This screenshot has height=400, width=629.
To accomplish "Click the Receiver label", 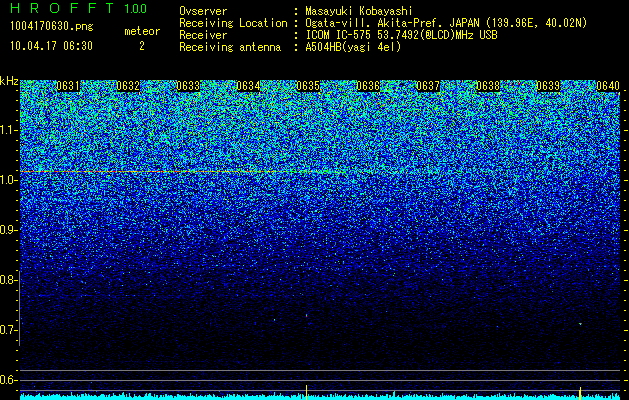I will (x=203, y=35).
